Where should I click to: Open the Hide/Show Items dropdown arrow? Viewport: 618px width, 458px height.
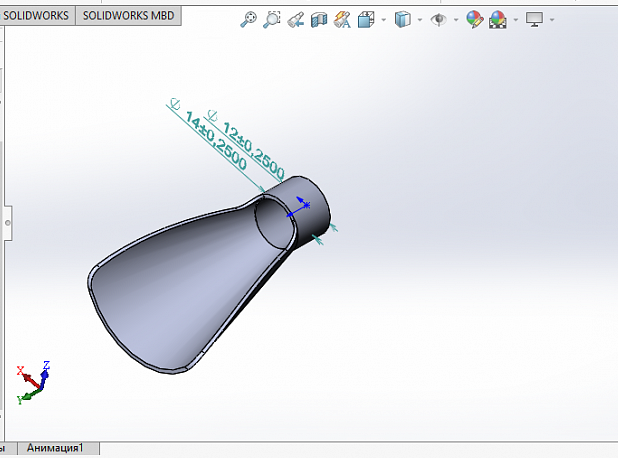[455, 20]
